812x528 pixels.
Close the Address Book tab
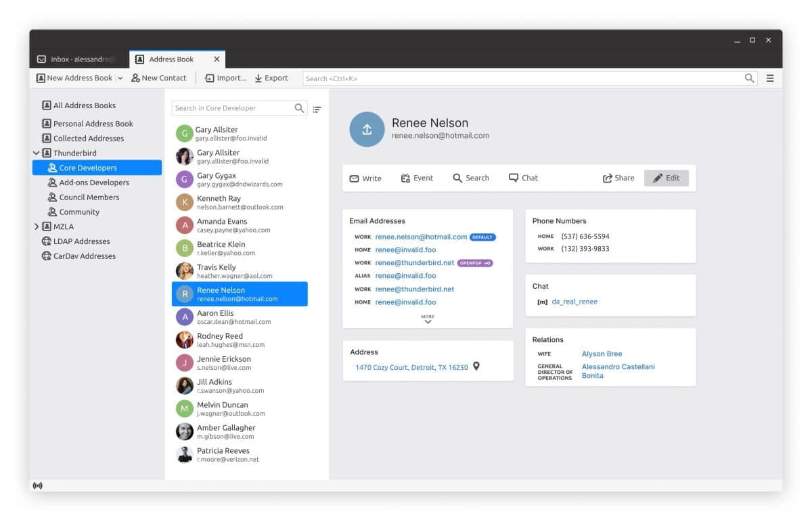(x=217, y=59)
